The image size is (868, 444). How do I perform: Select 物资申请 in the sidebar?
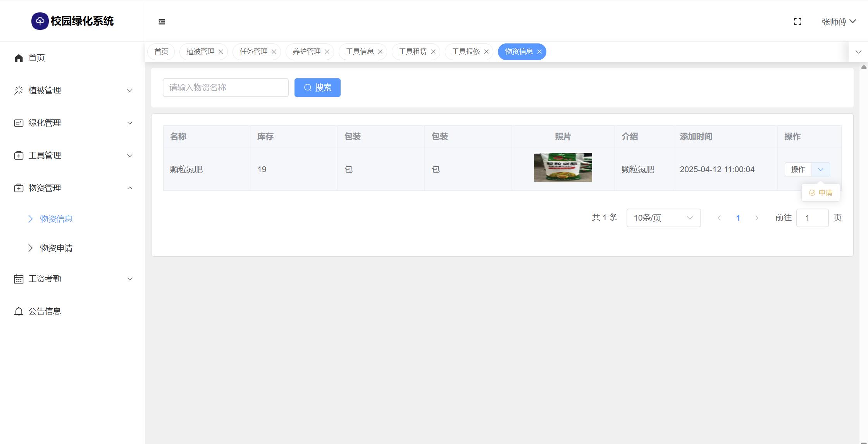pos(56,248)
